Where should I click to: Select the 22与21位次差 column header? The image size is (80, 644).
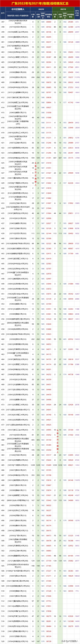coord(77,13)
